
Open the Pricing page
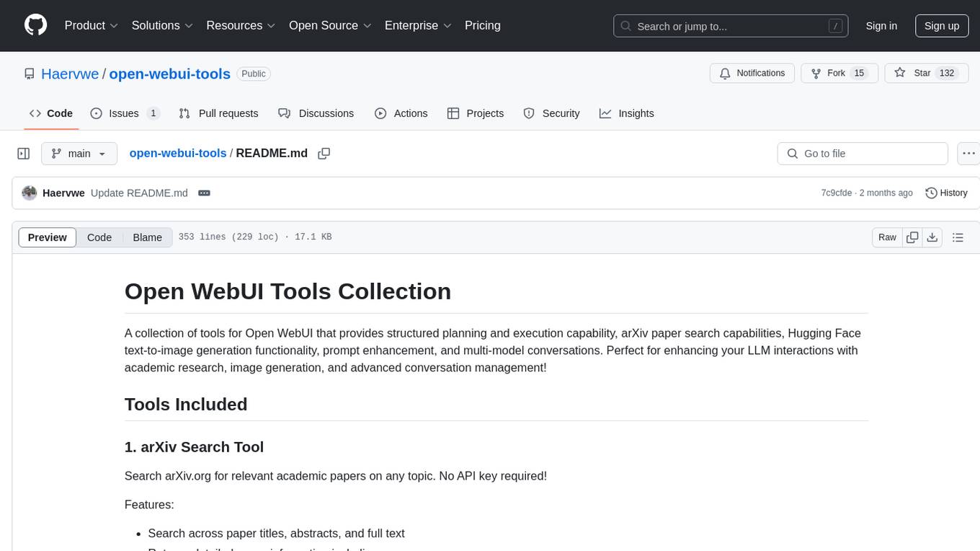coord(483,25)
